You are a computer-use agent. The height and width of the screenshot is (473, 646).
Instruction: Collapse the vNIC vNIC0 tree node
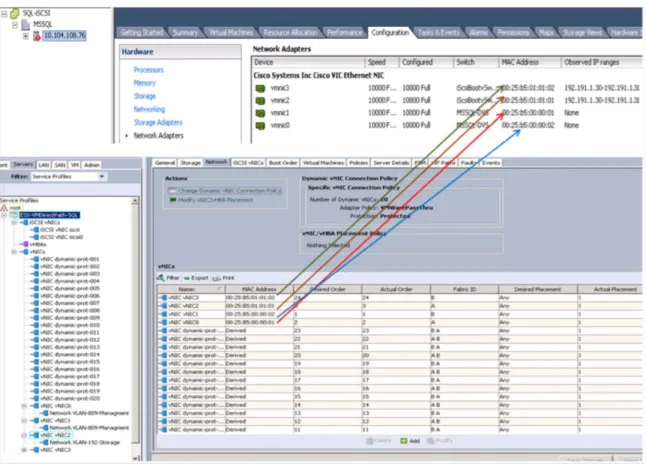[24, 406]
